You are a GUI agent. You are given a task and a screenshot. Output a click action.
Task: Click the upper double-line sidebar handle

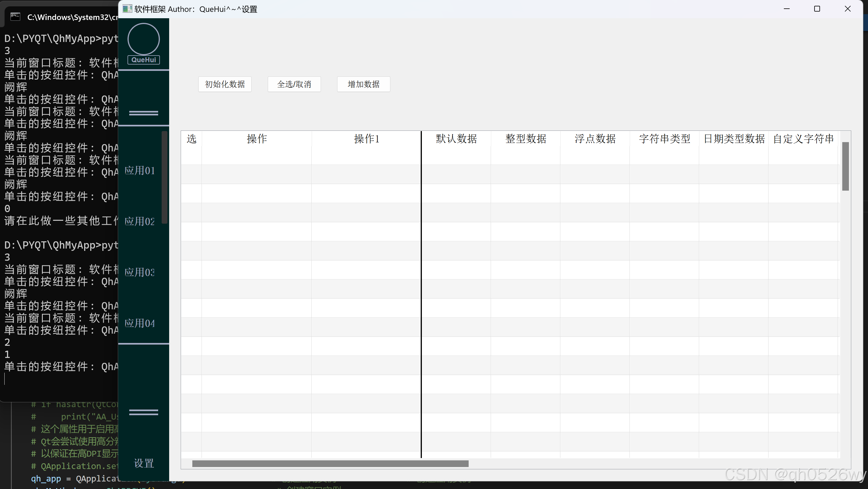[143, 113]
